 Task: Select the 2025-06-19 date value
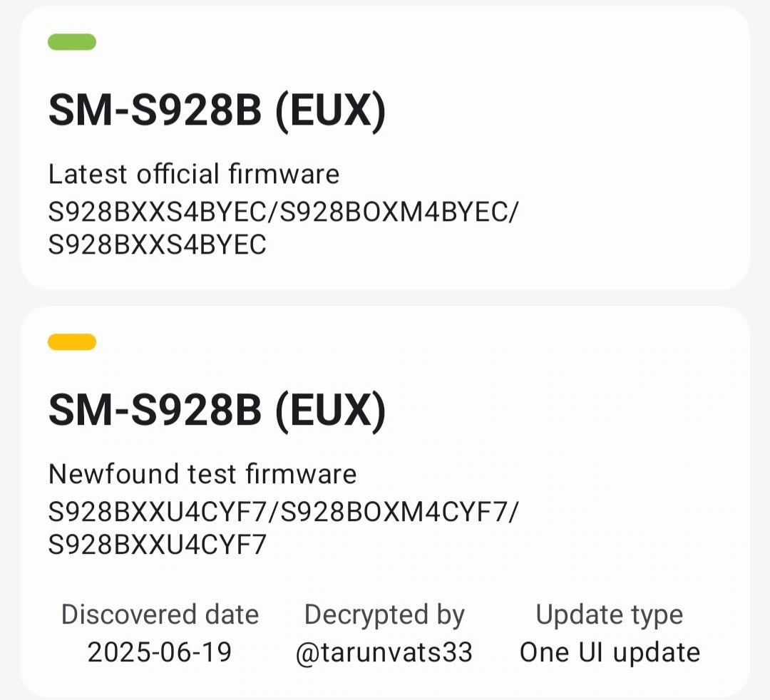tap(160, 652)
